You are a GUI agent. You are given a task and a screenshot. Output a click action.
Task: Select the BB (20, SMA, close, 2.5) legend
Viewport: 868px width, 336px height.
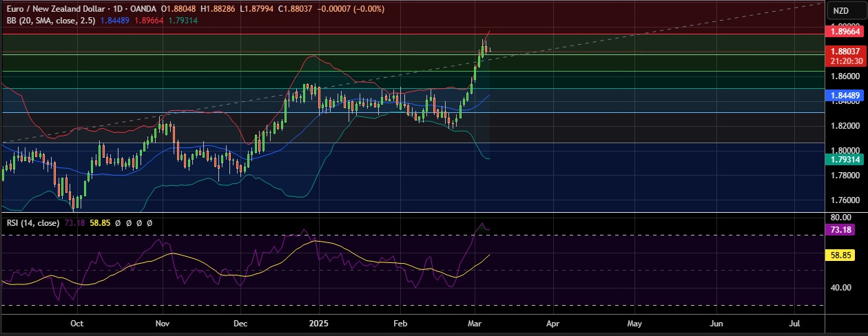[50, 21]
